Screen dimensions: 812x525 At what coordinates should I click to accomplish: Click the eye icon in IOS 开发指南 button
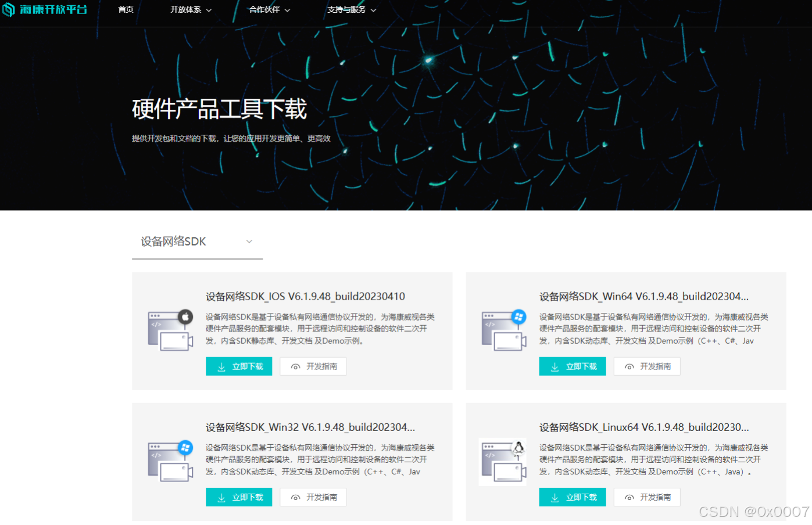tap(296, 367)
